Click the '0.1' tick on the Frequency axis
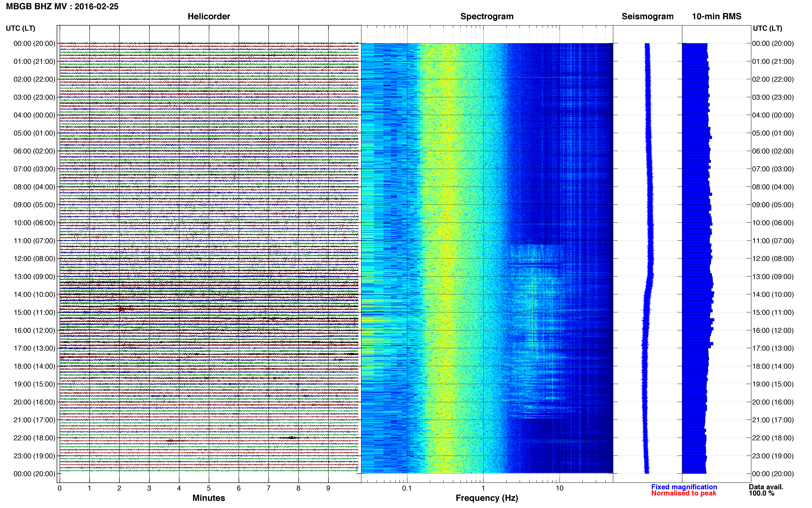This screenshot has height=508, width=812. [407, 488]
